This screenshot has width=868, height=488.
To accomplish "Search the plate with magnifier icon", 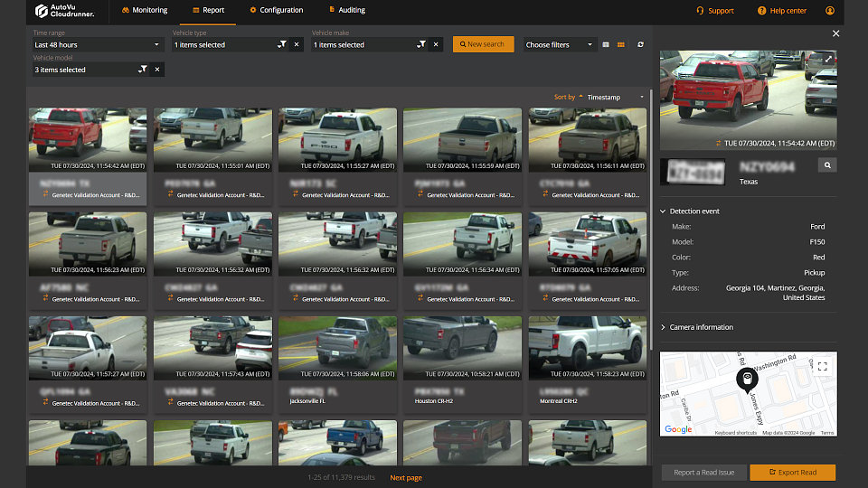I will point(827,164).
